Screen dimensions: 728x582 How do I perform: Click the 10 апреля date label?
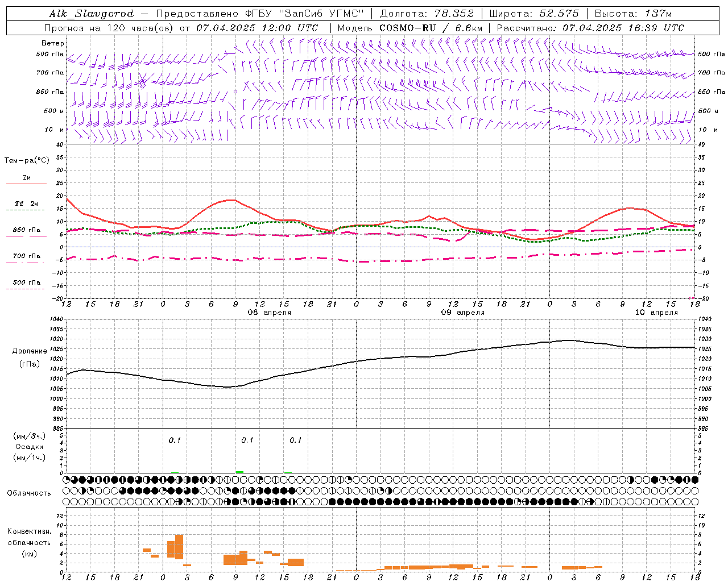[656, 313]
